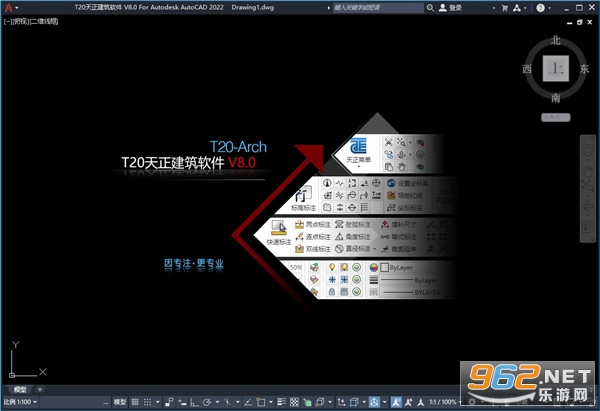
Task: Toggle the object snap square icon
Action: click(261, 402)
